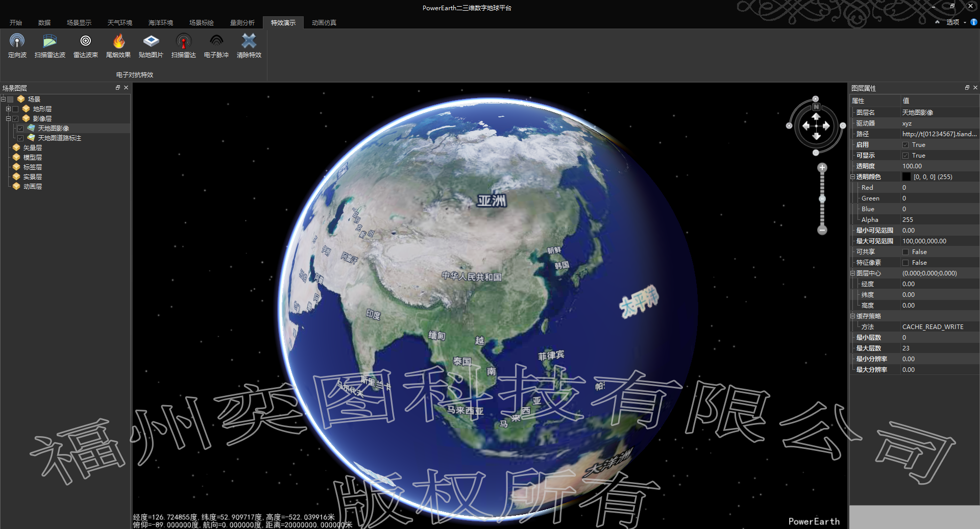Toggle the 天地图影像 layer checkbox
The width and height of the screenshot is (980, 529).
point(20,129)
